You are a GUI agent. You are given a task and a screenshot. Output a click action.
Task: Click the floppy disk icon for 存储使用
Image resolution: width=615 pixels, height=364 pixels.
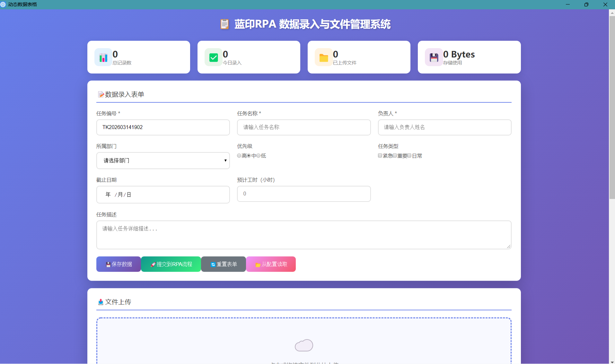(434, 57)
